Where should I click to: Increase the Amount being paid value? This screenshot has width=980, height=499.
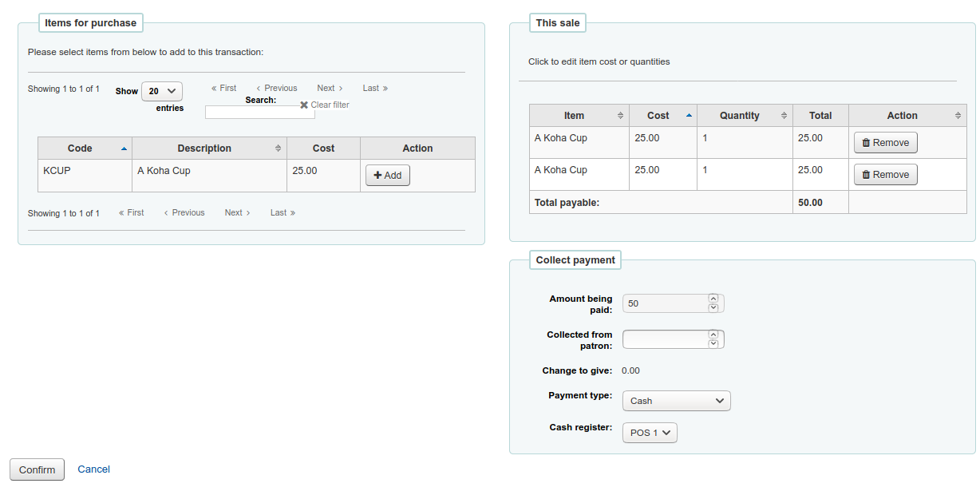713,299
